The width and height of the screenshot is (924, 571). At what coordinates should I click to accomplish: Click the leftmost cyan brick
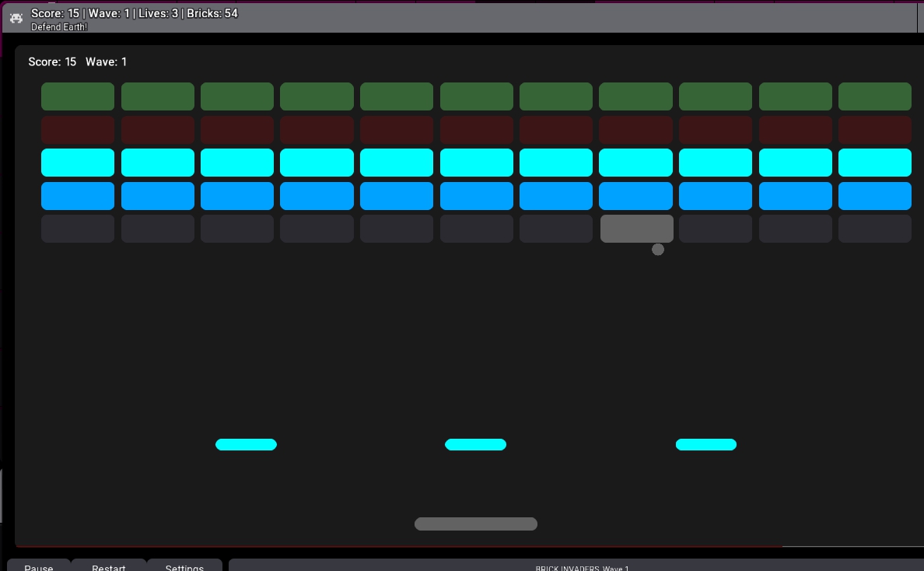click(77, 162)
